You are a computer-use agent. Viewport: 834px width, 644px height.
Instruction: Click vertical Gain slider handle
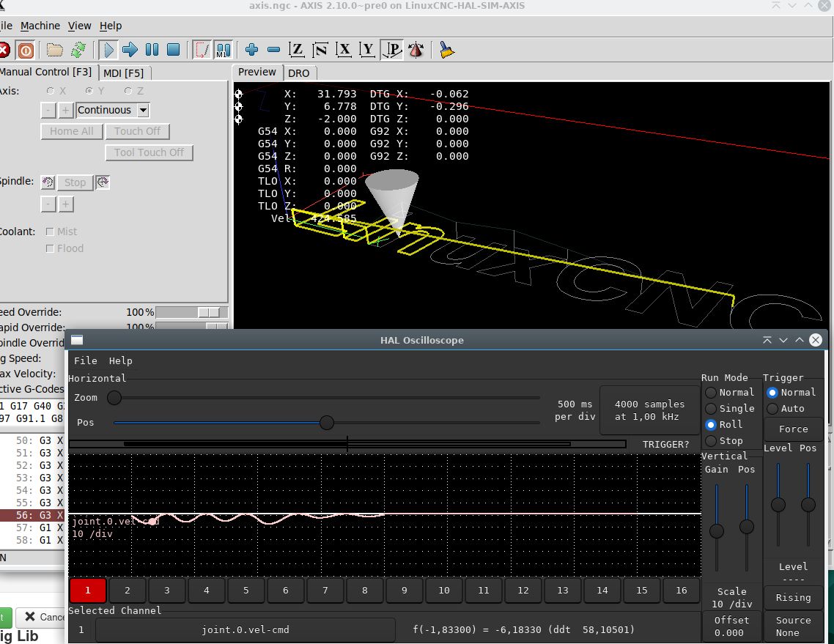(717, 530)
